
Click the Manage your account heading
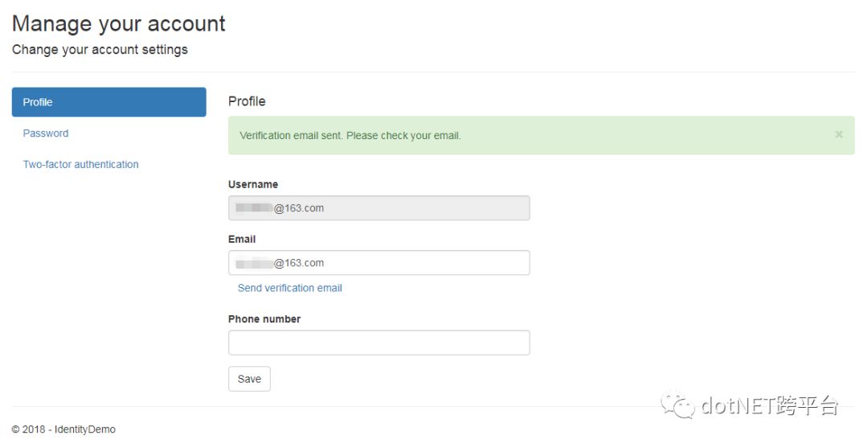tap(118, 24)
